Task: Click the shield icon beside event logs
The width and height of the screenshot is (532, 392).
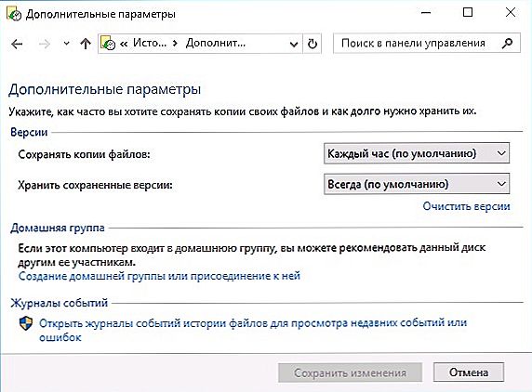Action: click(26, 323)
